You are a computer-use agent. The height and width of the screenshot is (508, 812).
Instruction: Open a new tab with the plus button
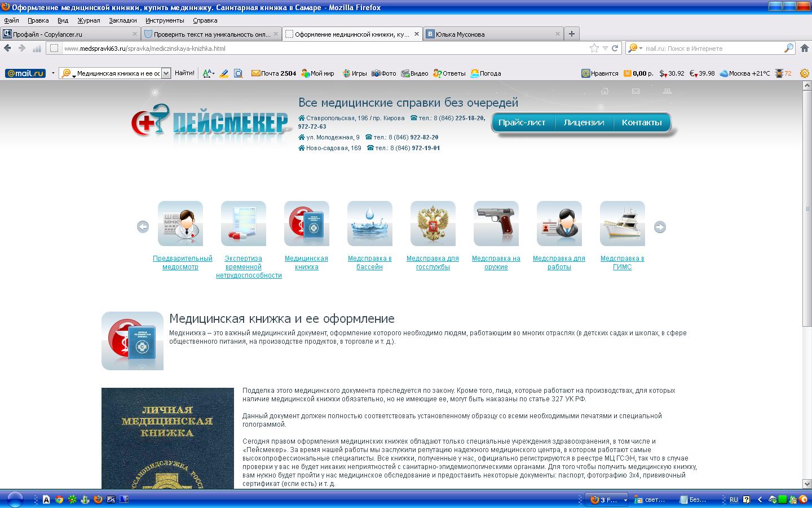pos(571,34)
